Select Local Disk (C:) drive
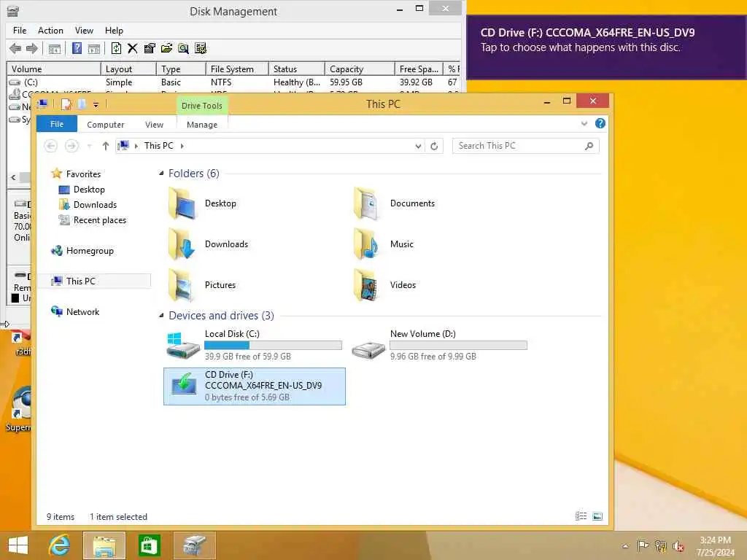Screen dimensions: 747x560 pyautogui.click(x=255, y=346)
